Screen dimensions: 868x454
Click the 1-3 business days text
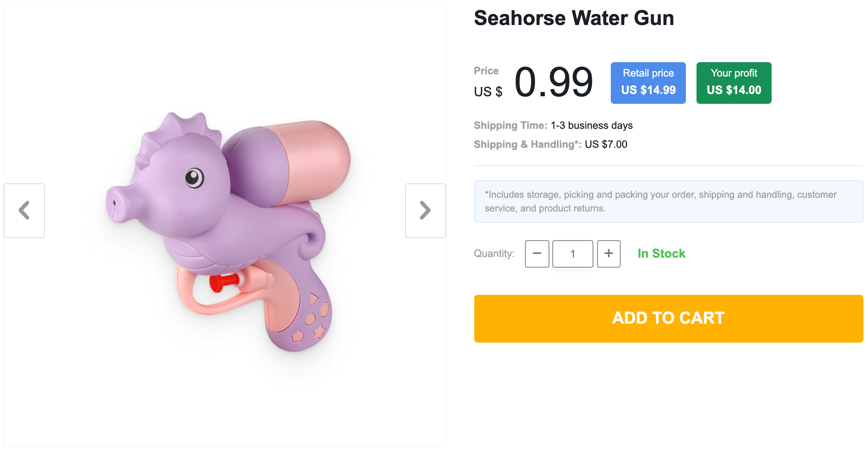[591, 125]
